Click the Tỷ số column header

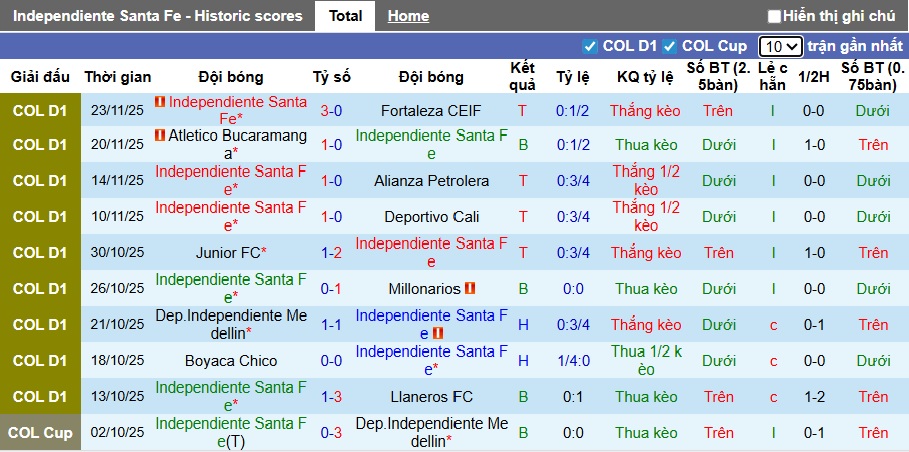(x=332, y=76)
